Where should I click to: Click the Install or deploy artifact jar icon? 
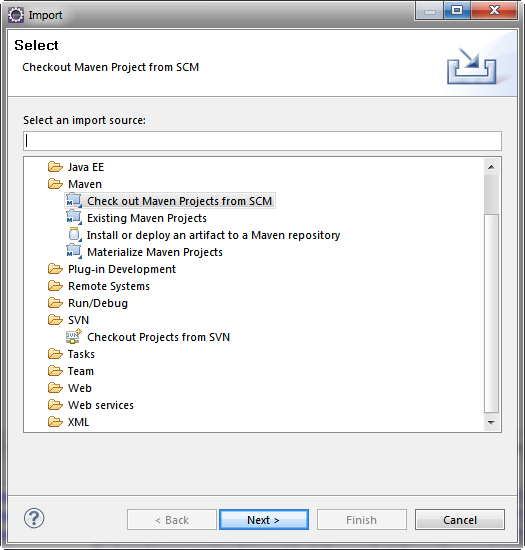(x=75, y=235)
